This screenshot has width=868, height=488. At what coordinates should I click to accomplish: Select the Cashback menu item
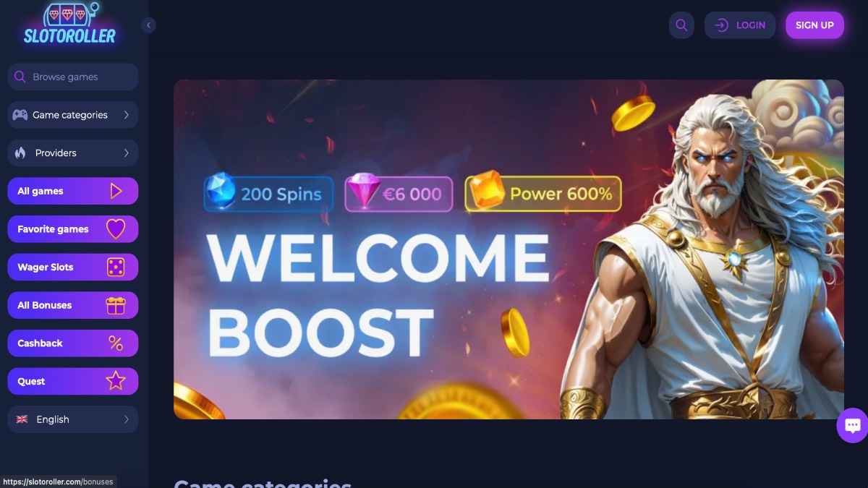pyautogui.click(x=73, y=343)
